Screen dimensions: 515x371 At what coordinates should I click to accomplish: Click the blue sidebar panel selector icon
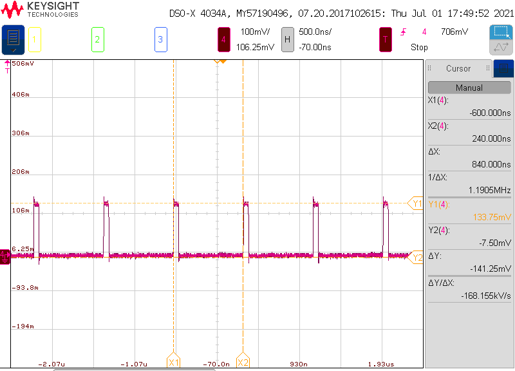[503, 69]
